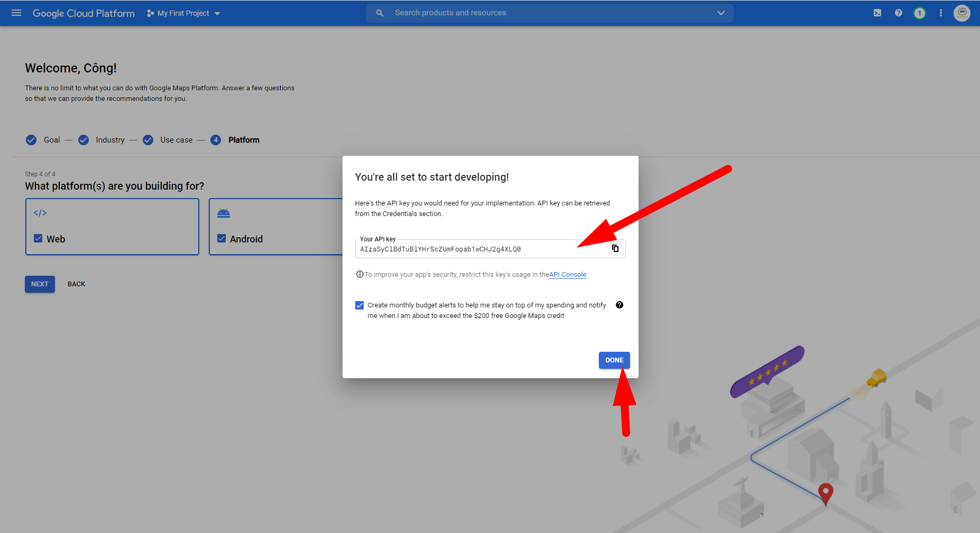Click the Use case step checkmark icon
This screenshot has width=980, height=533.
coord(148,140)
